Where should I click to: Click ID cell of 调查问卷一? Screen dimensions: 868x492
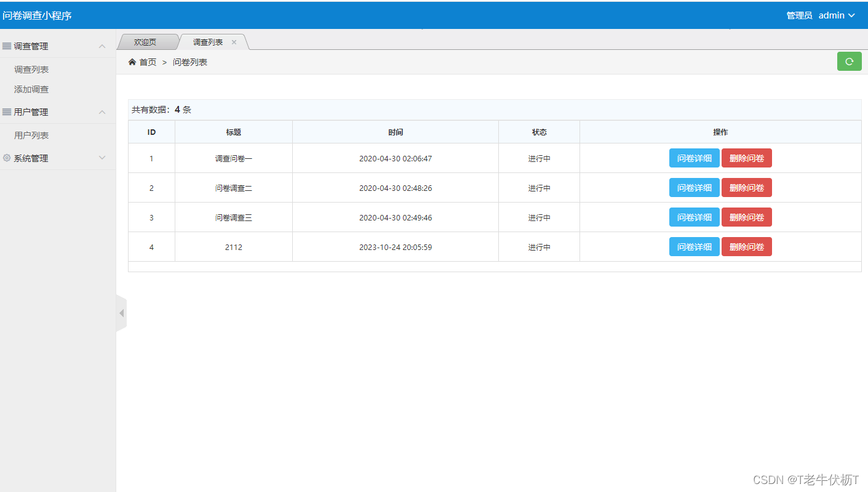[x=151, y=159]
